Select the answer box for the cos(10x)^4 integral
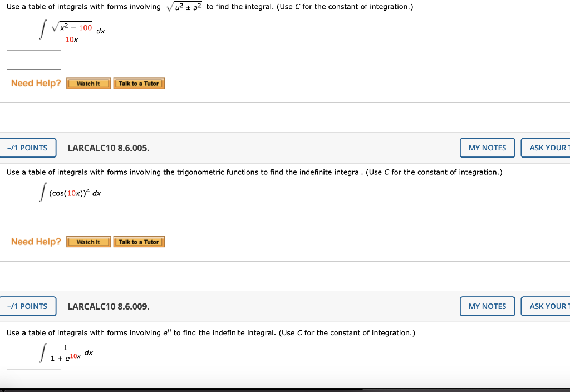 coord(33,218)
